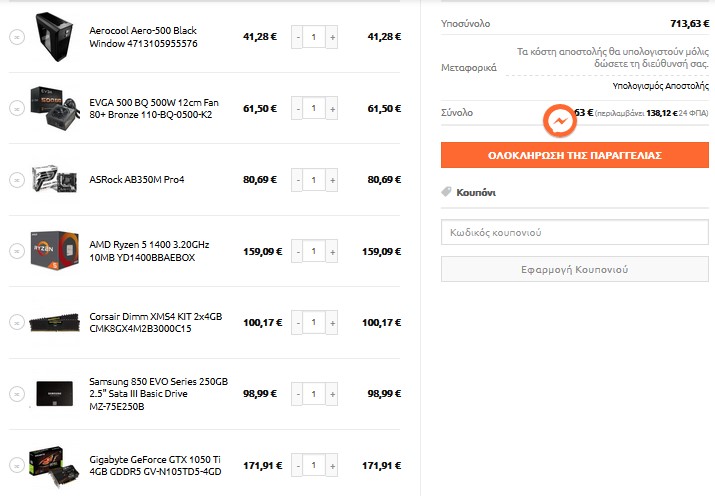Increase quantity of EVGA 500 BQ
This screenshot has height=496, width=715.
332,108
